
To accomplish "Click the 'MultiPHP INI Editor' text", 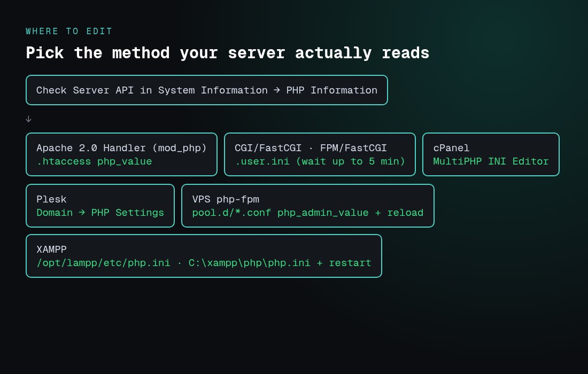I will pyautogui.click(x=491, y=161).
